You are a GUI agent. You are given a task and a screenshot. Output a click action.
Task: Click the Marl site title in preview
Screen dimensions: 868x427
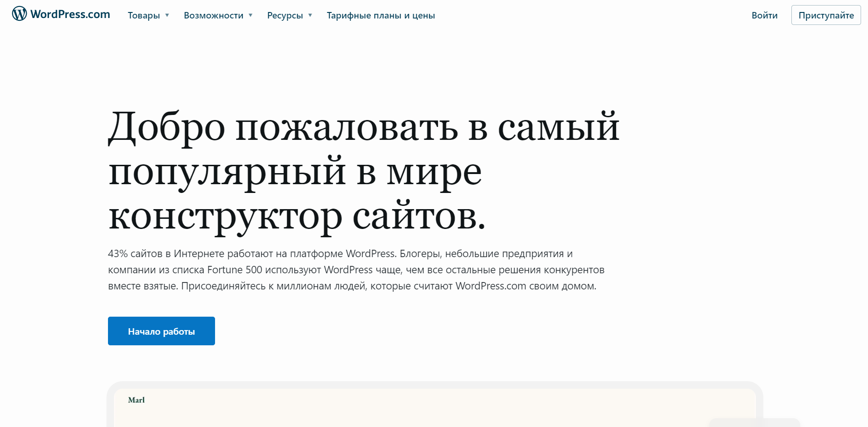click(136, 400)
